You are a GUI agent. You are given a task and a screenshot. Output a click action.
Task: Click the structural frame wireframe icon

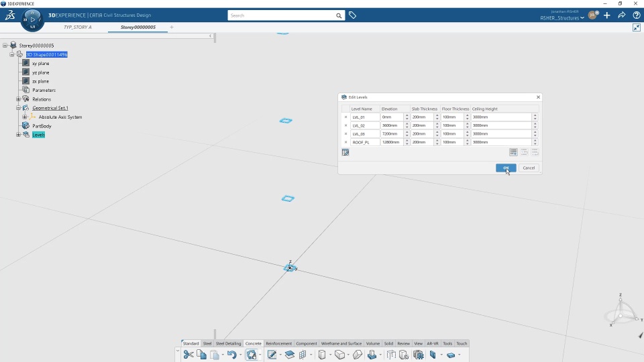coord(391,355)
